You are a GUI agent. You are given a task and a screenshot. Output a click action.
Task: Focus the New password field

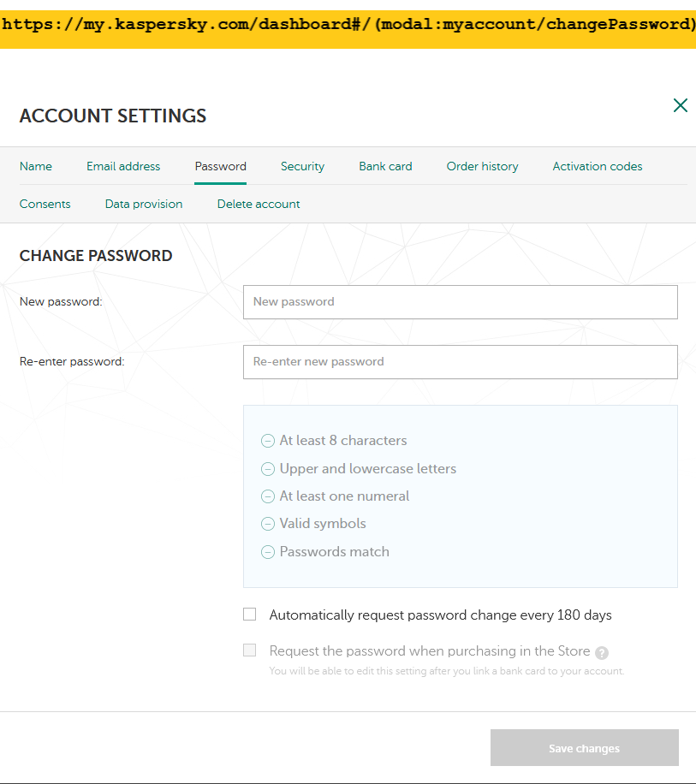(x=460, y=302)
